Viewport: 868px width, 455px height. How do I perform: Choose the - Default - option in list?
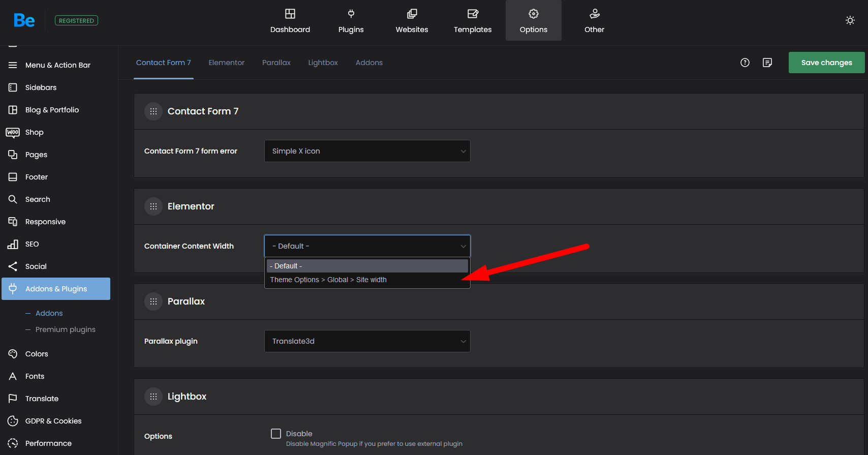(x=367, y=266)
